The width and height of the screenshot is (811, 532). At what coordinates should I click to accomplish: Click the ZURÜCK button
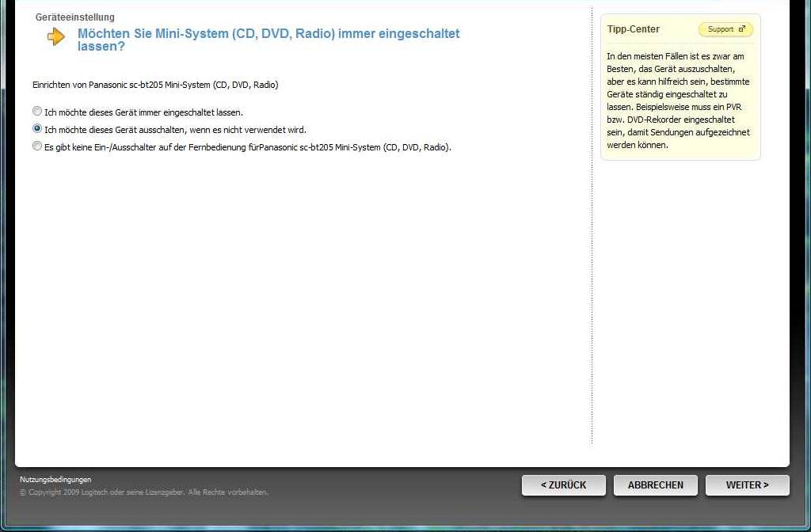(563, 485)
